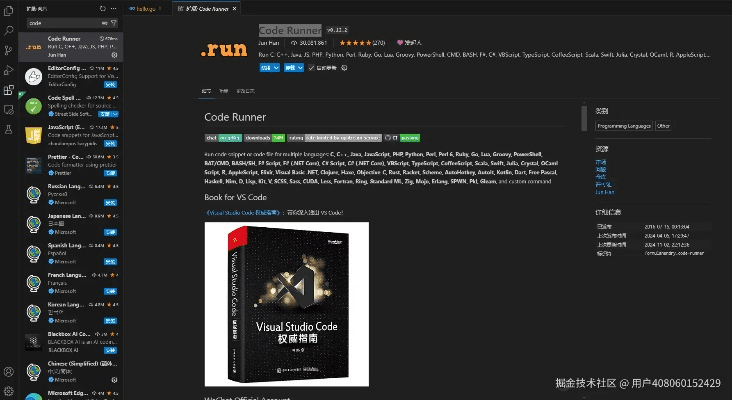Open the Explorer view in the activity bar
Image resolution: width=732 pixels, height=400 pixels.
pyautogui.click(x=8, y=11)
